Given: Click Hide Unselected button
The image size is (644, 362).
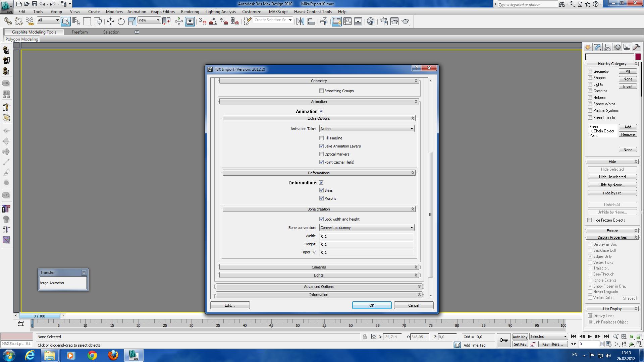Looking at the screenshot, I should (x=612, y=177).
